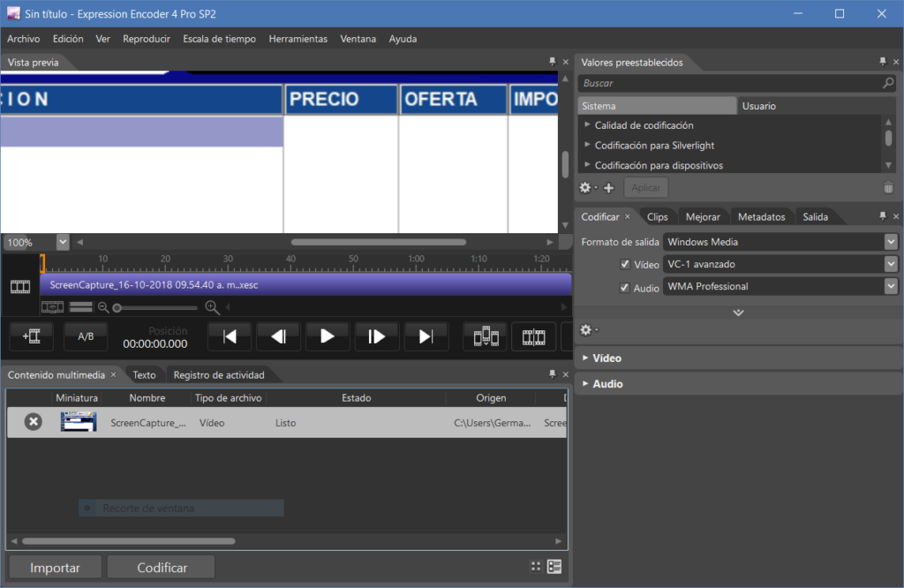
Task: Remove ScreenCapture clip using the X icon
Action: (33, 421)
